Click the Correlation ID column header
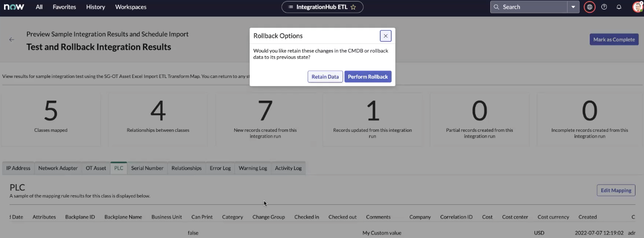The height and width of the screenshot is (238, 644). [x=456, y=217]
